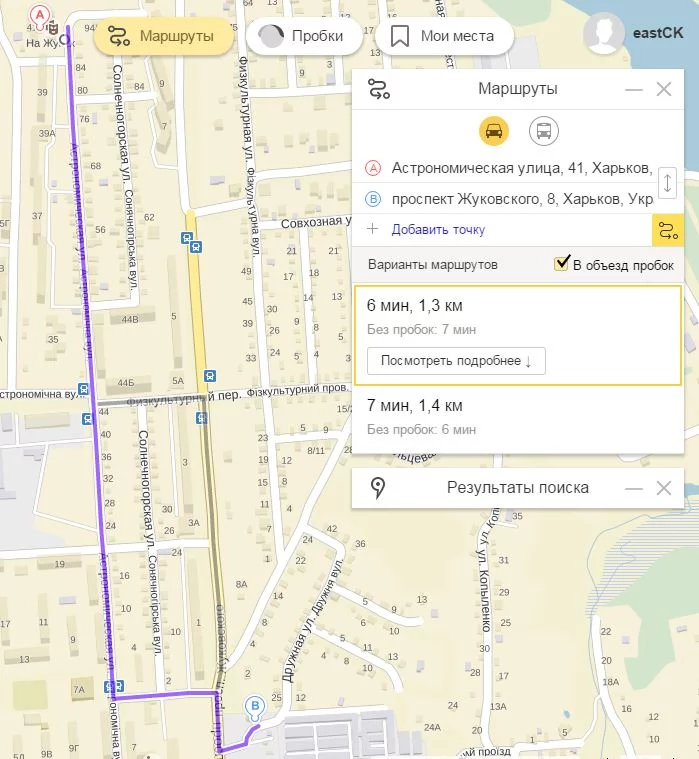The height and width of the screenshot is (759, 699).
Task: Click the start address field Астрономическая улица, 41
Action: pyautogui.click(x=522, y=168)
